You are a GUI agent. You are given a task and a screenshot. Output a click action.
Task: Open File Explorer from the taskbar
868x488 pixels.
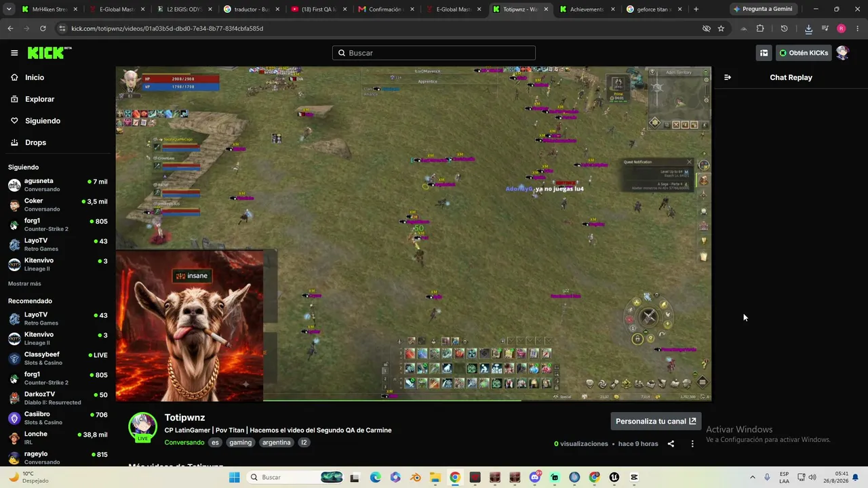click(x=435, y=477)
